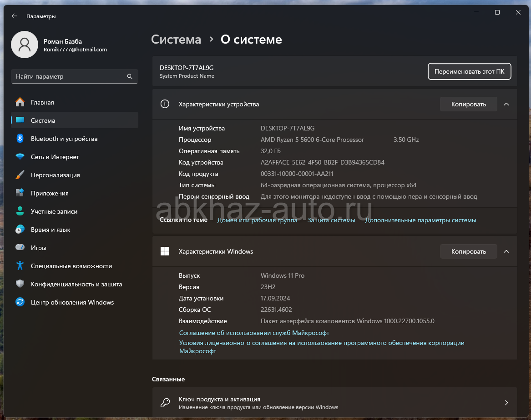Click the Персонализация brush icon
Screen dimensions: 531x420
pyautogui.click(x=20, y=175)
